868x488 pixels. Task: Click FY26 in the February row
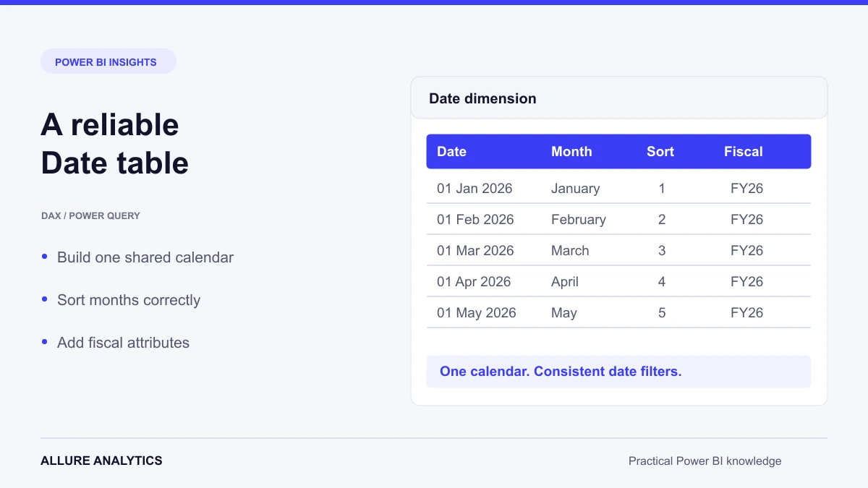[746, 219]
